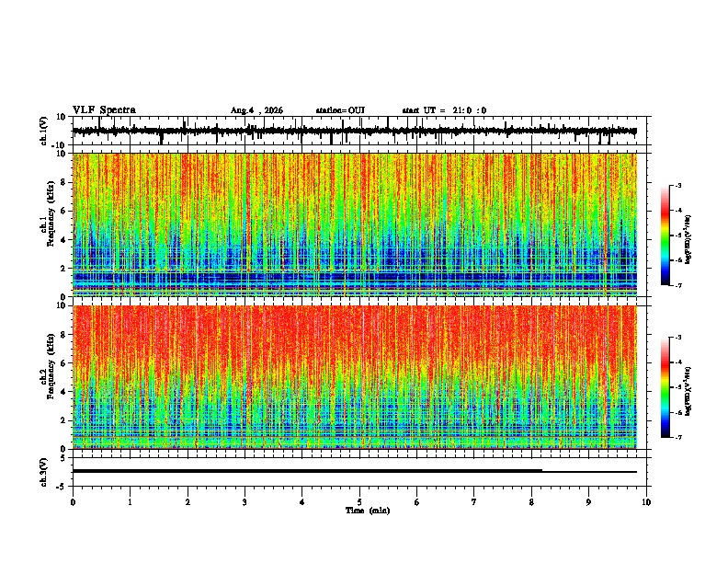Screen dimensions: 728x563
Task: Click the date text "Aug.4 , 2026"
Action: coord(256,110)
